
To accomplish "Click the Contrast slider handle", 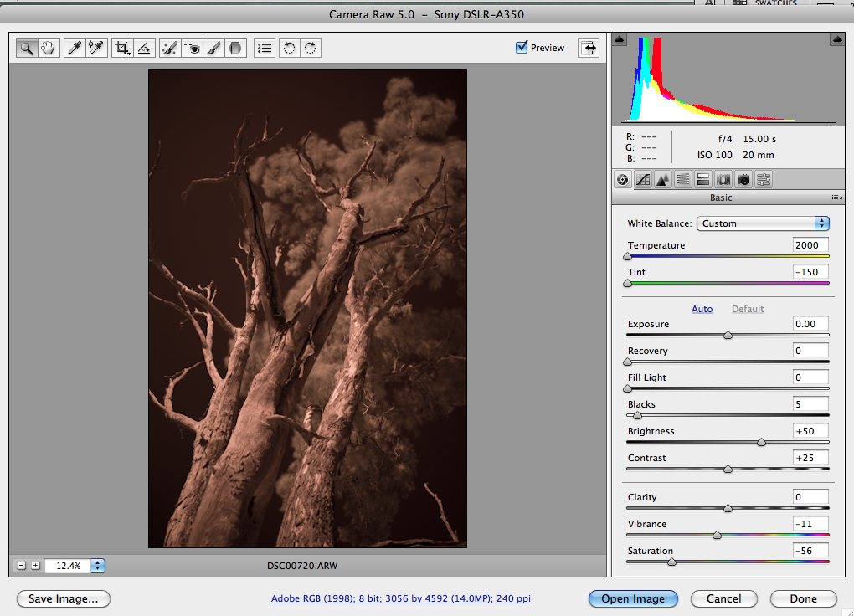I will (728, 469).
